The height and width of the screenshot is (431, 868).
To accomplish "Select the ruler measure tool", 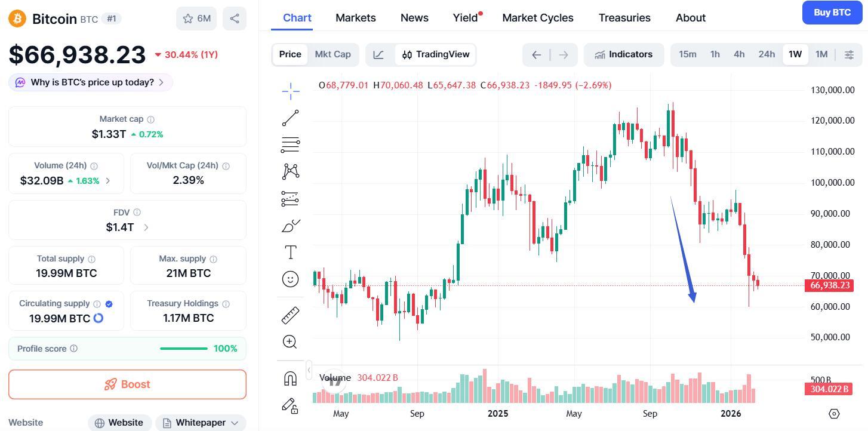I will 290,315.
